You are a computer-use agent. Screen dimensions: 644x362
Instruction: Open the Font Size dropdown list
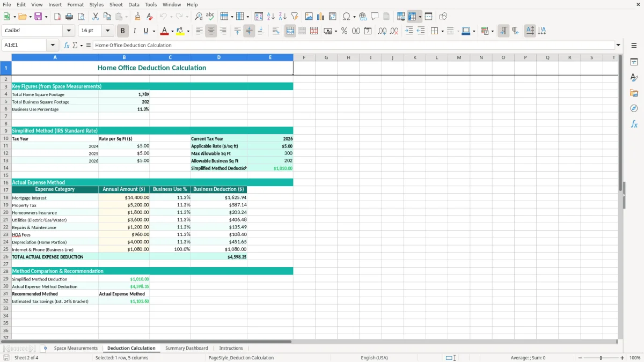pyautogui.click(x=107, y=31)
